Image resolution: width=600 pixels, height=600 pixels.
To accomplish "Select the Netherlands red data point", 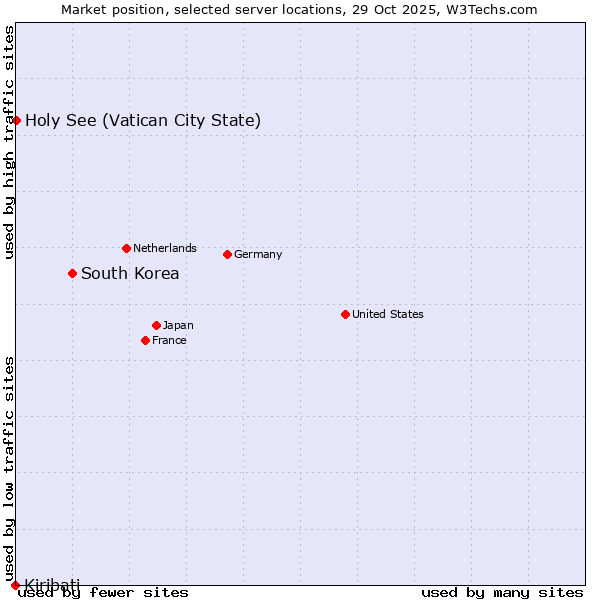I will click(126, 248).
